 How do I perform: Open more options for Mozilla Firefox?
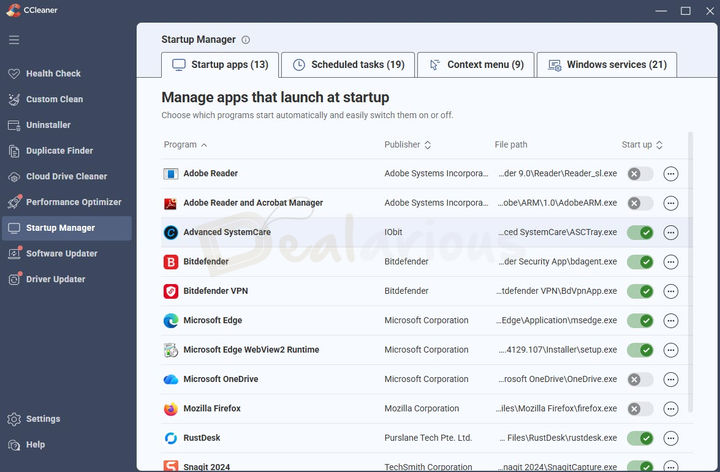(x=671, y=409)
